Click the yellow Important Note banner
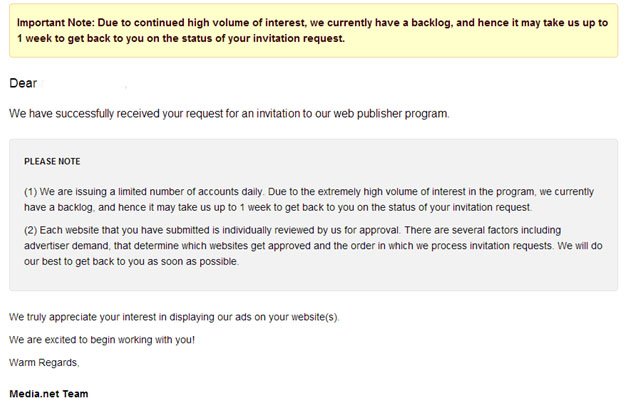Screen dimensions: 628x410 coord(314,31)
